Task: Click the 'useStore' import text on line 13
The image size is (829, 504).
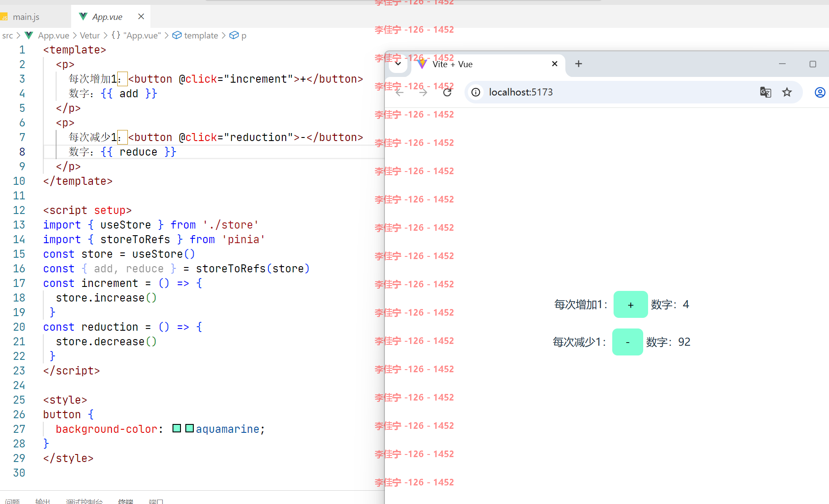Action: (126, 225)
